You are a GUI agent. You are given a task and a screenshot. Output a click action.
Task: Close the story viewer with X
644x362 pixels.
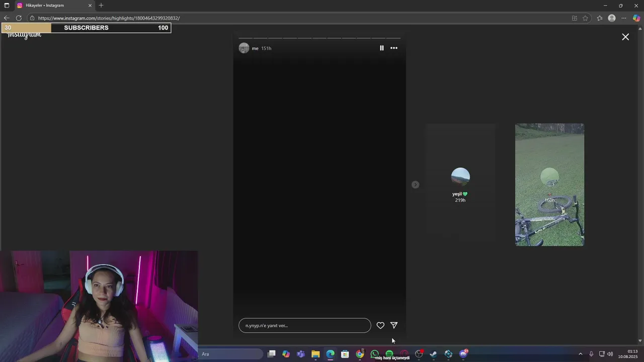625,37
